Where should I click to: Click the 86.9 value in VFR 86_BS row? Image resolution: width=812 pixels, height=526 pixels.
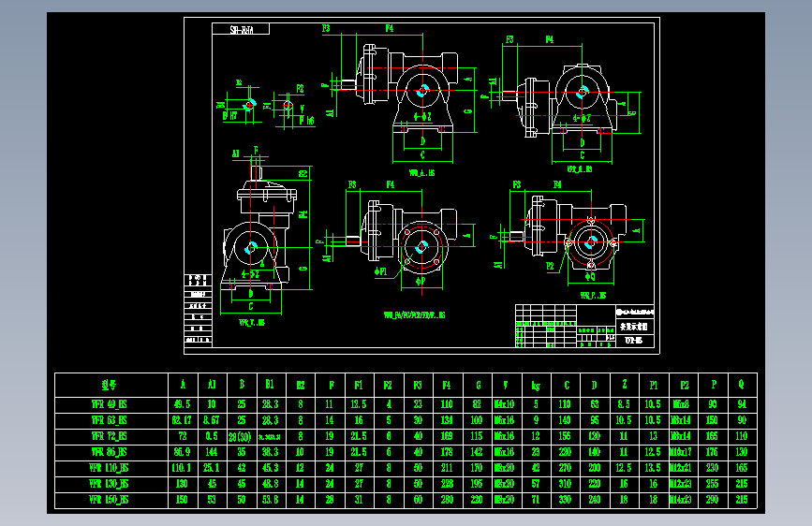pos(183,452)
